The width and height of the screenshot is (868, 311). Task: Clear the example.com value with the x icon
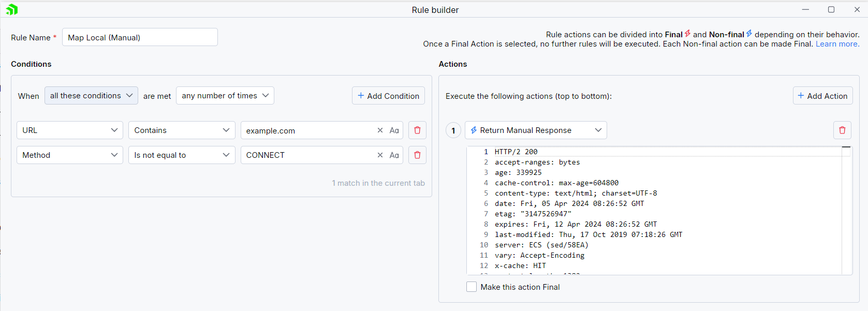coord(380,130)
